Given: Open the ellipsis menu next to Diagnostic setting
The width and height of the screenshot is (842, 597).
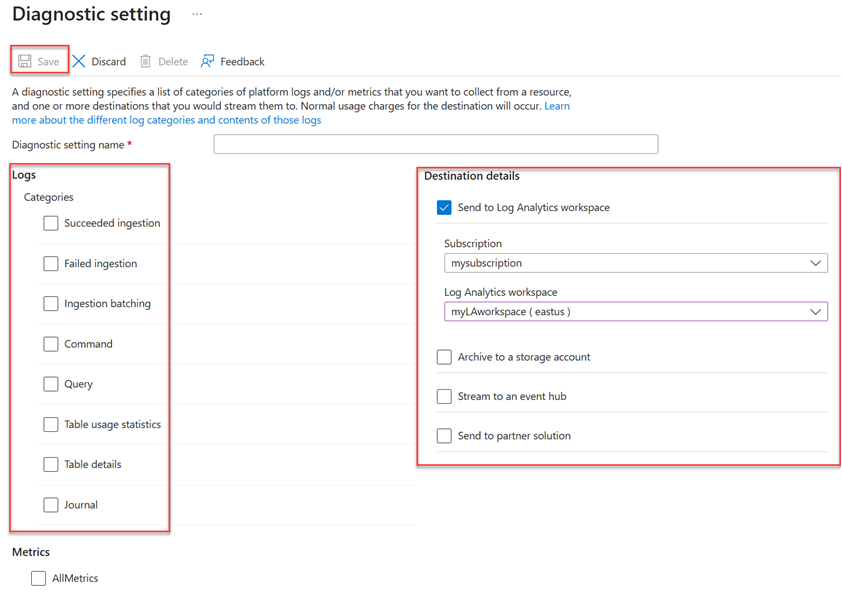Looking at the screenshot, I should (197, 14).
